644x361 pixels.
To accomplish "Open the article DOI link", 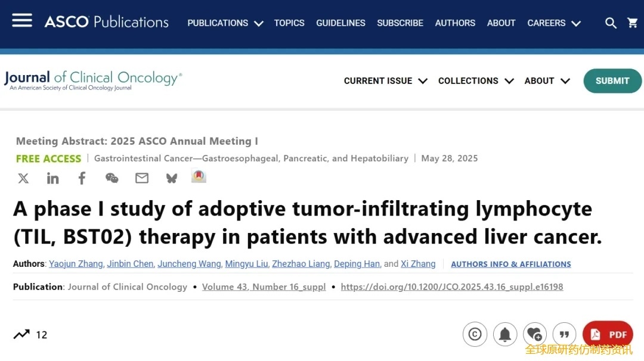I will (451, 287).
